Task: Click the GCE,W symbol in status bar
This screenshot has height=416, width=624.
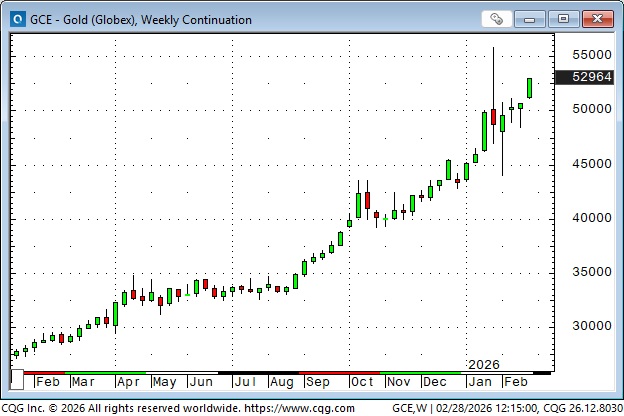Action: pyautogui.click(x=410, y=408)
